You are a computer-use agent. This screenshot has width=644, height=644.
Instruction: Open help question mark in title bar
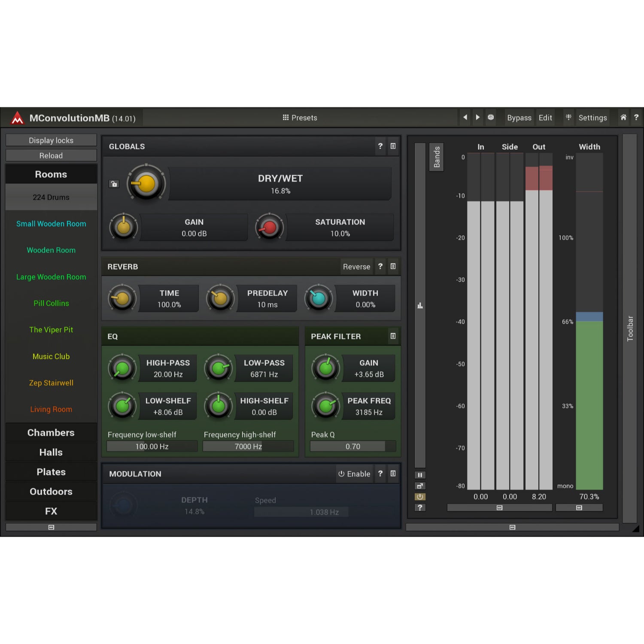pyautogui.click(x=636, y=117)
